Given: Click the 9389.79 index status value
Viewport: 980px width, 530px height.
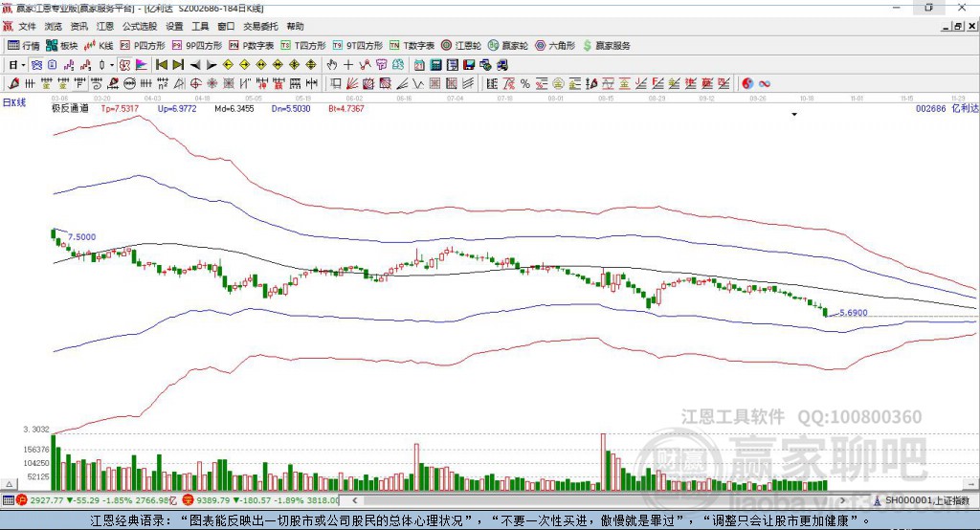Looking at the screenshot, I should [x=213, y=500].
